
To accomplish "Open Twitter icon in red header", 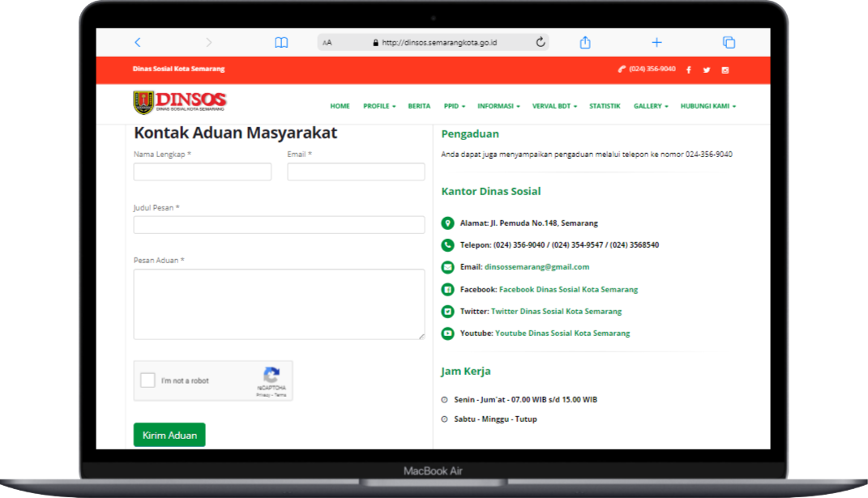I will pyautogui.click(x=707, y=70).
